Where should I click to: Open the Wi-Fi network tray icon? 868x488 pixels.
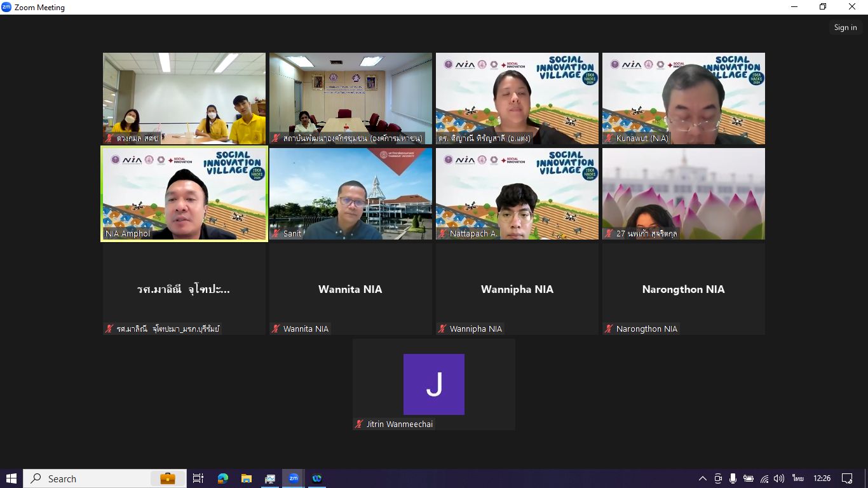pyautogui.click(x=764, y=478)
